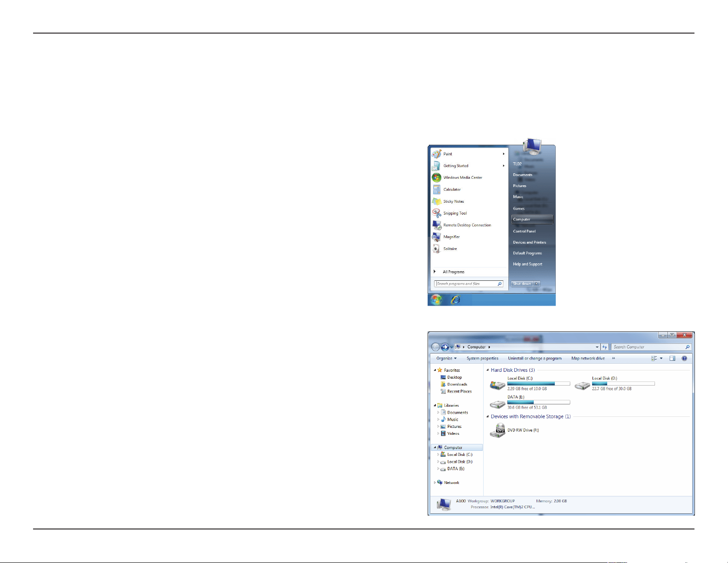Viewport: 728px width, 563px height.
Task: Click the Windows Start orb
Action: (x=436, y=300)
